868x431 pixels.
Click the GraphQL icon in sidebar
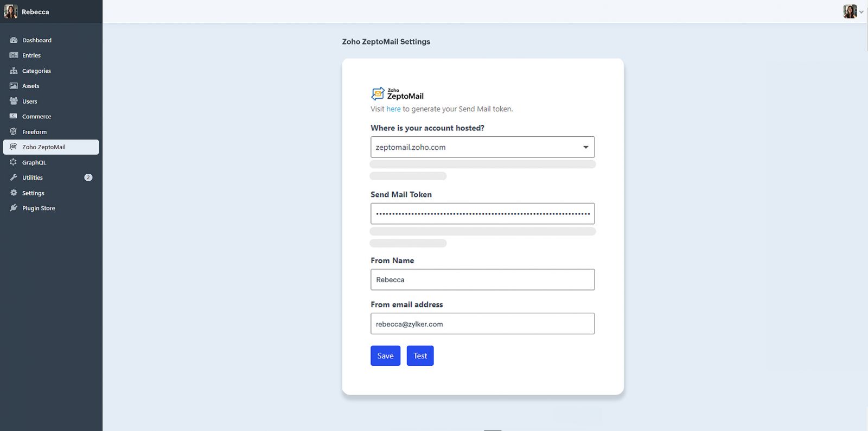point(14,162)
